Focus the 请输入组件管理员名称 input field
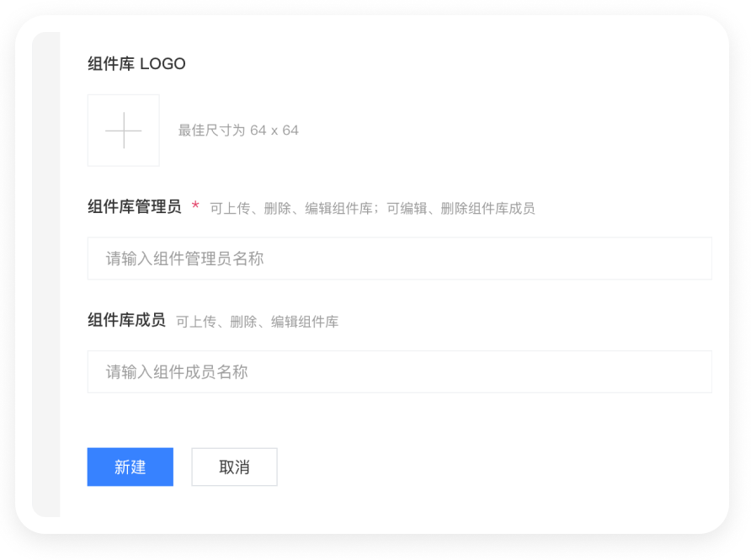Screen dimensions: 751x560 [399, 259]
